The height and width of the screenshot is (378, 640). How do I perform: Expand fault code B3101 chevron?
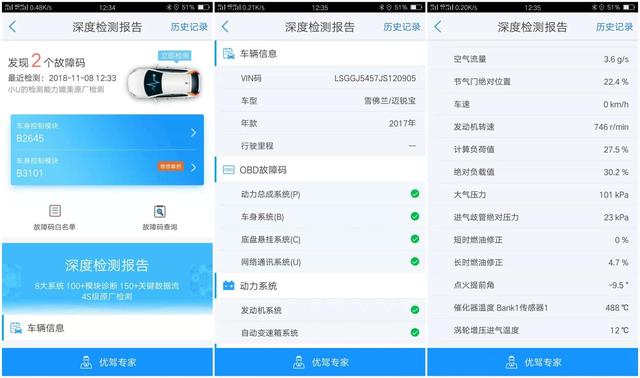[193, 167]
